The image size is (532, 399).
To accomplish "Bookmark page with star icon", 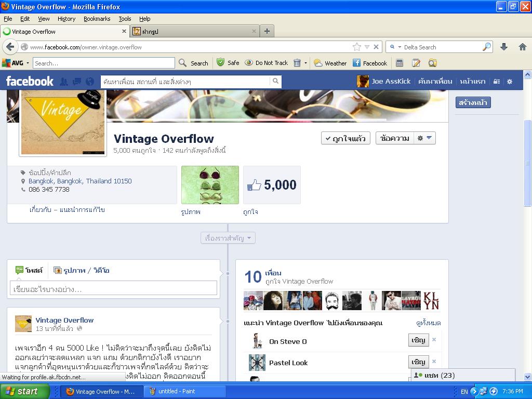I will 356,47.
